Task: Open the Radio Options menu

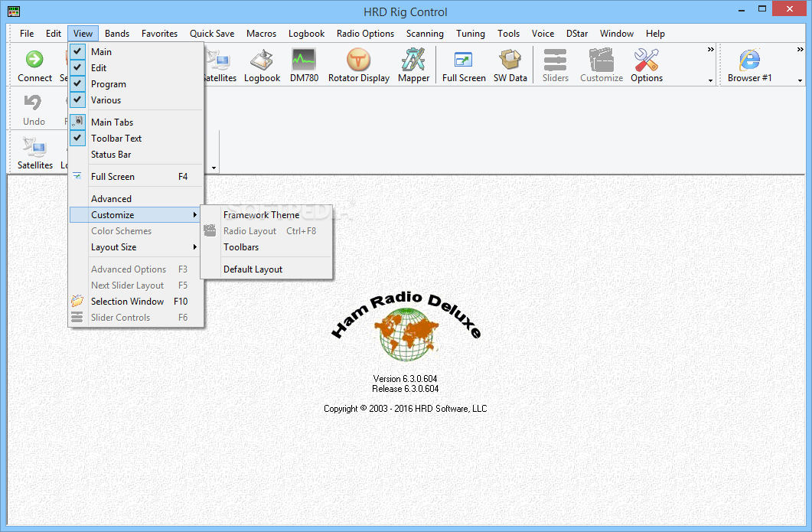Action: pos(365,33)
